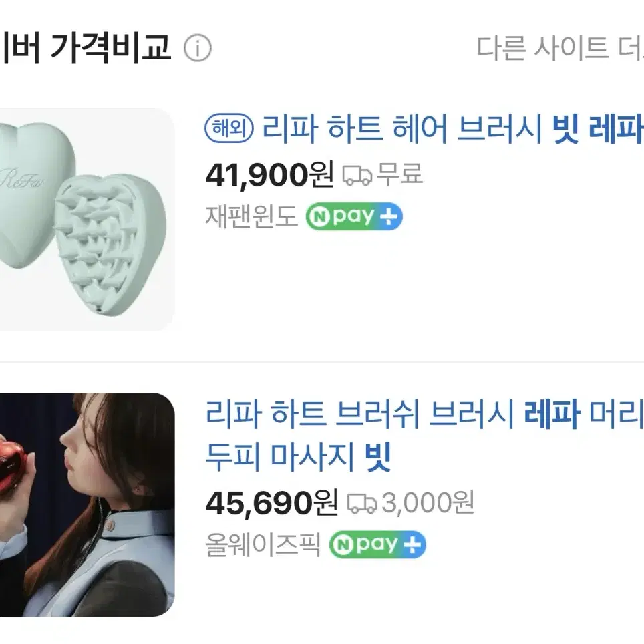Click truck icon next to 3,000원 shipping

click(362, 504)
